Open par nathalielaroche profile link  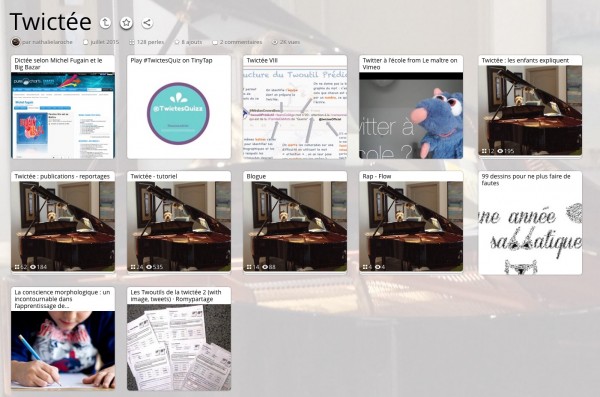pos(47,42)
